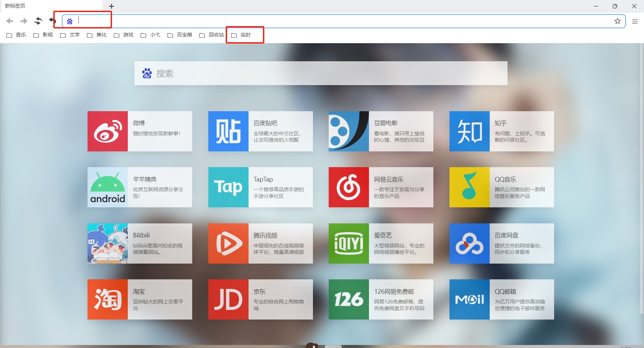Focus the browser address bar
This screenshot has height=348, width=644.
[344, 21]
